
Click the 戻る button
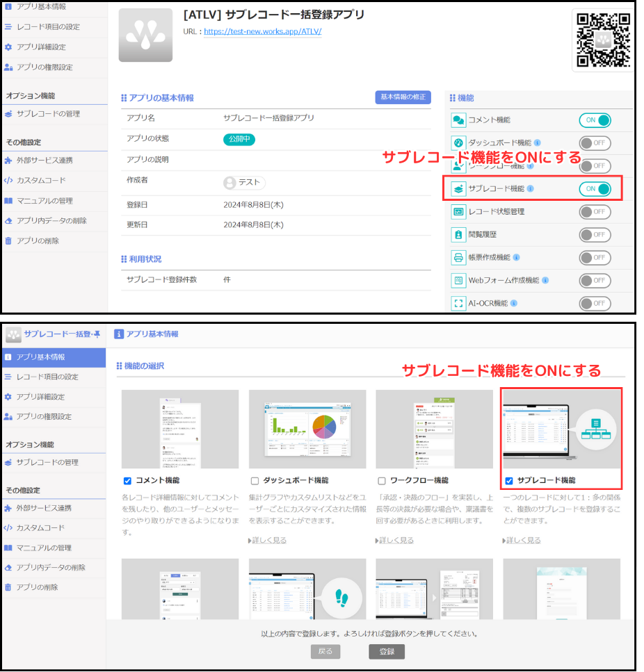325,651
